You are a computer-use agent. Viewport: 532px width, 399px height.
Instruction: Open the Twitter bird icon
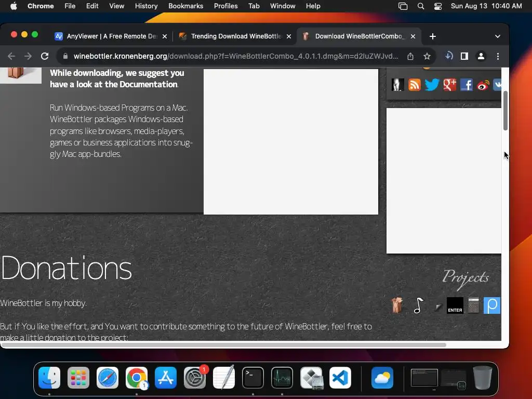(432, 85)
